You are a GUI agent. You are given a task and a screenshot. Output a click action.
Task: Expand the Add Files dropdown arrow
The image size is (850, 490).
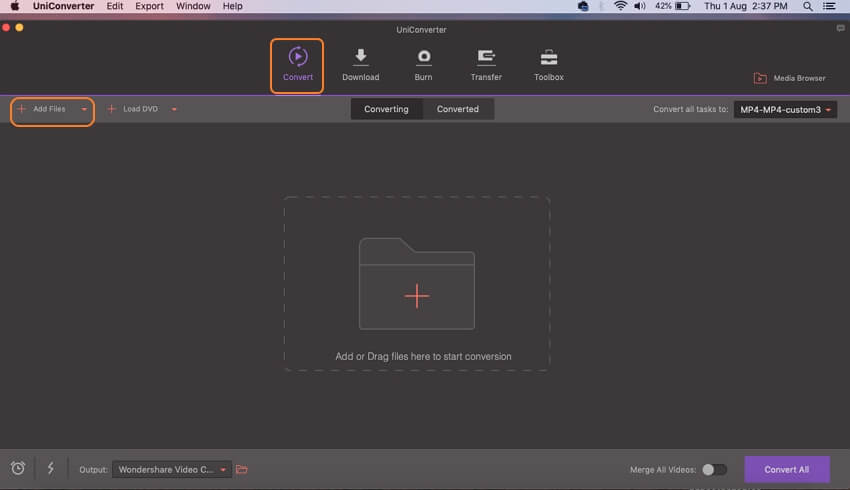click(x=84, y=109)
